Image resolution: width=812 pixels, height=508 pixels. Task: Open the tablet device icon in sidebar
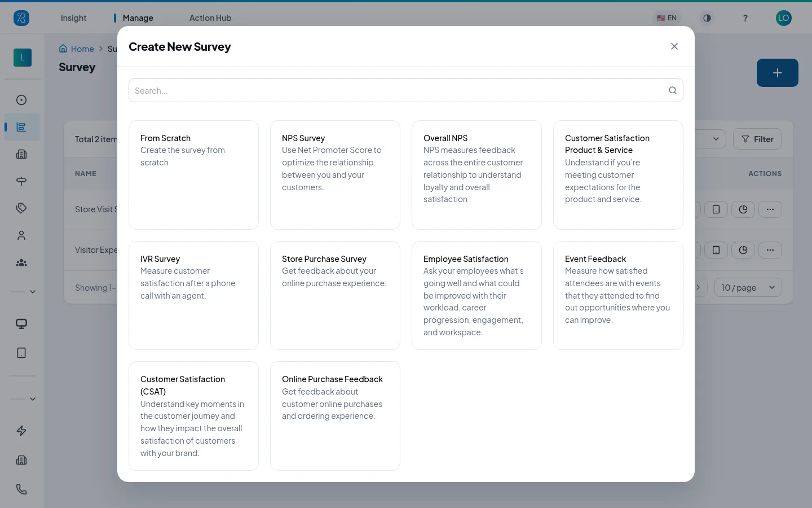(21, 353)
